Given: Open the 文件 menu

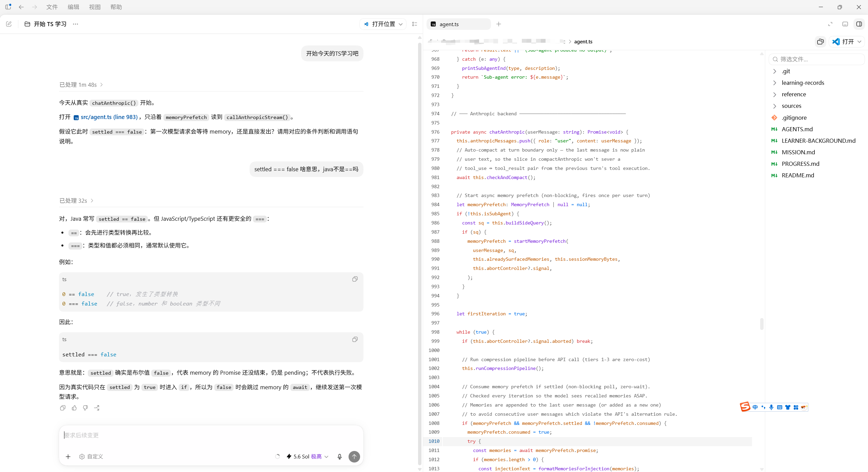Looking at the screenshot, I should (x=52, y=7).
